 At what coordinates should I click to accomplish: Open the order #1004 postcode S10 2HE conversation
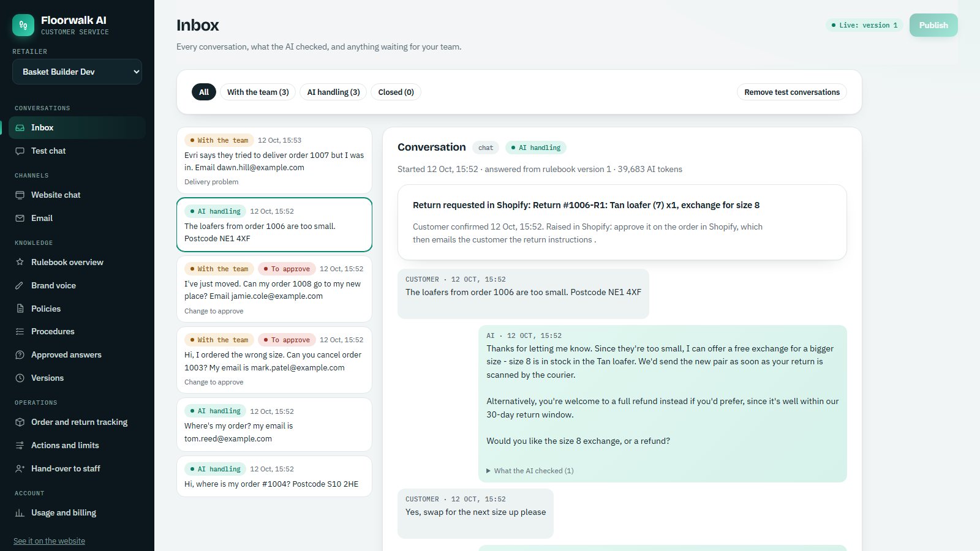point(274,476)
